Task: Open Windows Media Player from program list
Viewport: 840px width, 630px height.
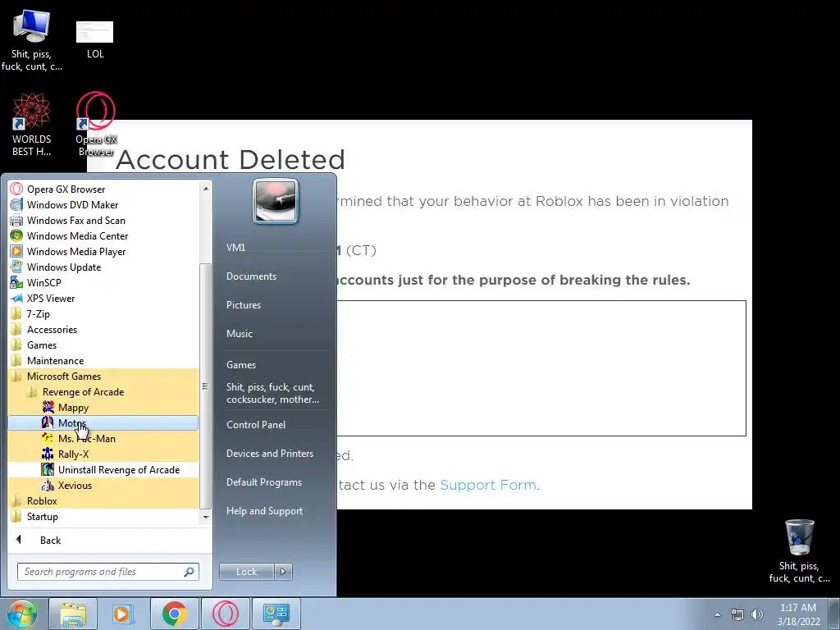Action: coord(103,251)
